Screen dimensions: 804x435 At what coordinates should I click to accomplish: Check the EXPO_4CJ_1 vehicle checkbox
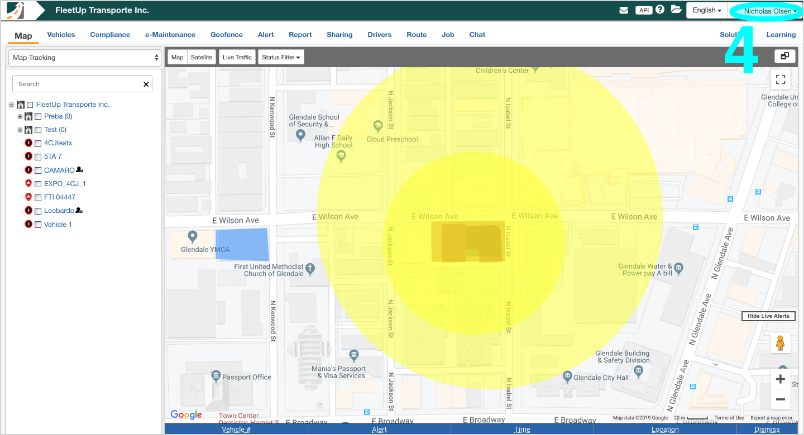click(x=38, y=184)
